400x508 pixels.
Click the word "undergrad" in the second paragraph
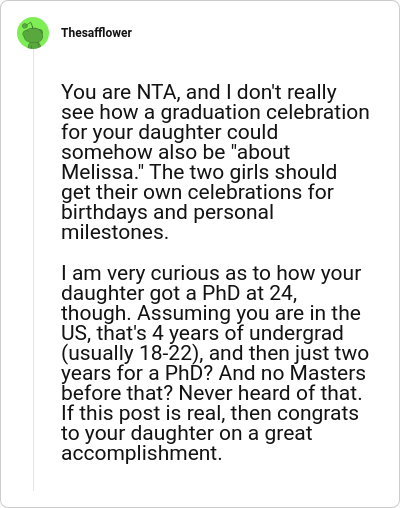[296, 333]
